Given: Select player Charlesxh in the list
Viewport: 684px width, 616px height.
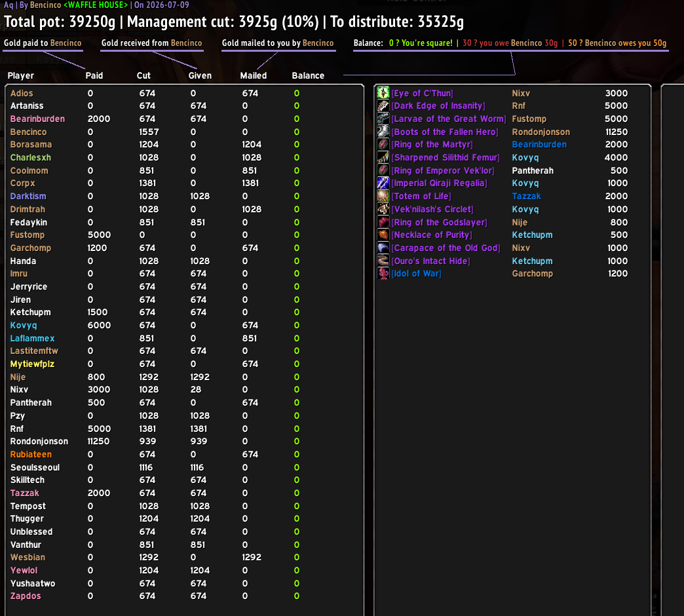Looking at the screenshot, I should pos(31,157).
